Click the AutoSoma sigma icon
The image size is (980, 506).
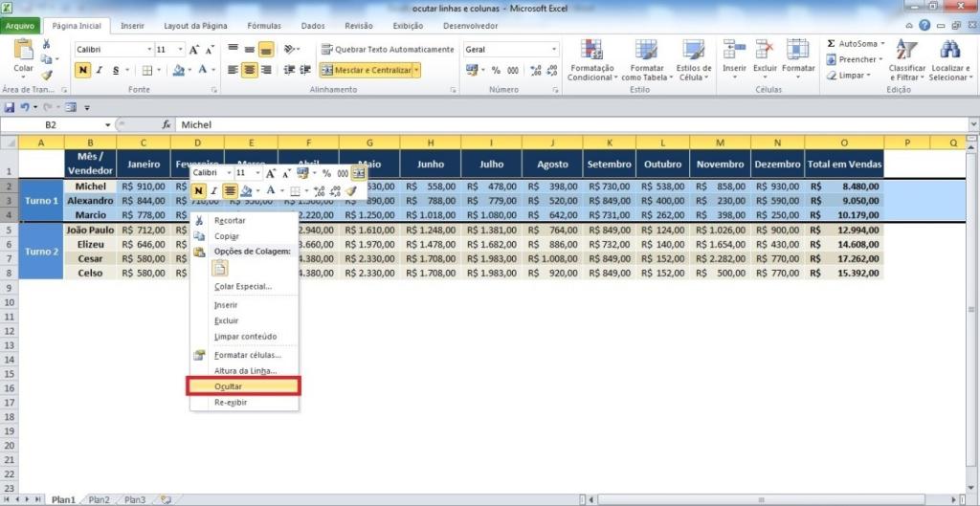[831, 44]
